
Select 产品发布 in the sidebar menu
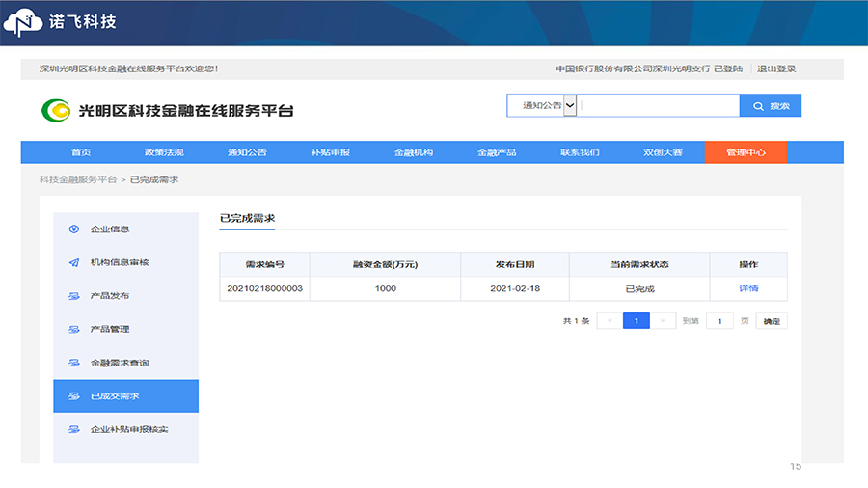click(x=125, y=296)
